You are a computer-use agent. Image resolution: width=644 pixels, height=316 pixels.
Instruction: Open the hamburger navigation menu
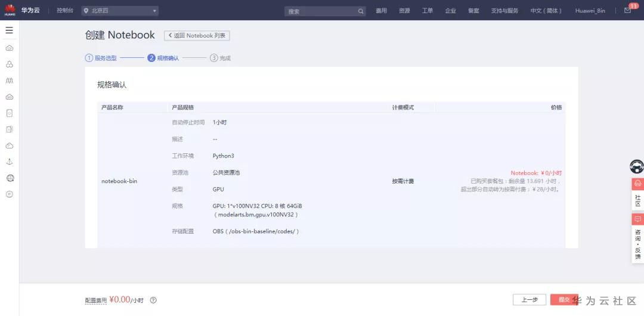click(x=9, y=30)
